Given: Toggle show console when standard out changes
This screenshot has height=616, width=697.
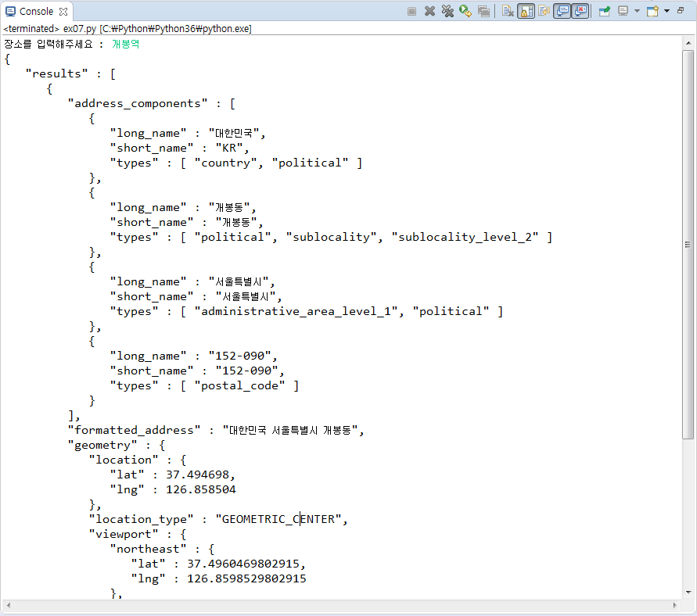Looking at the screenshot, I should 562,11.
